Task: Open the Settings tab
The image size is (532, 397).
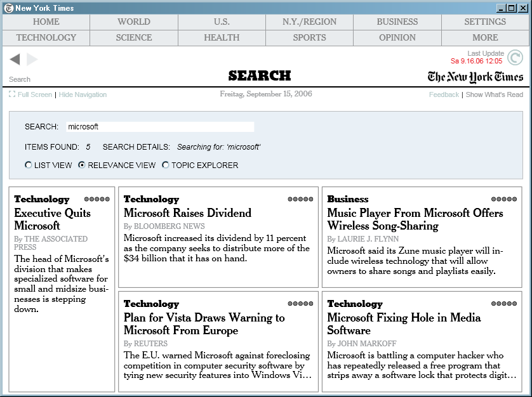Action: [485, 22]
